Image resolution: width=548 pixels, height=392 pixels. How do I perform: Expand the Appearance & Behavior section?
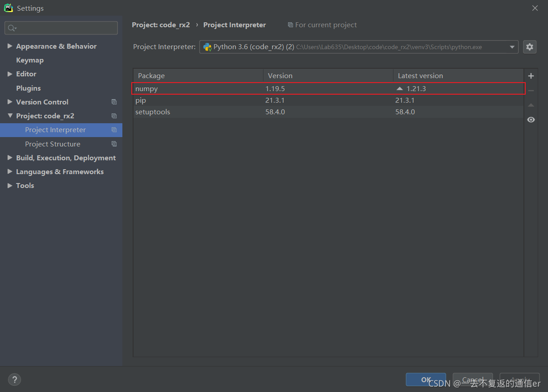coord(10,46)
